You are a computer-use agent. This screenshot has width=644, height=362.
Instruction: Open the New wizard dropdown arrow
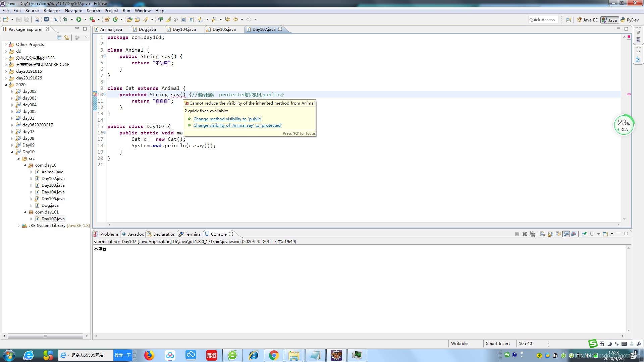click(x=12, y=19)
